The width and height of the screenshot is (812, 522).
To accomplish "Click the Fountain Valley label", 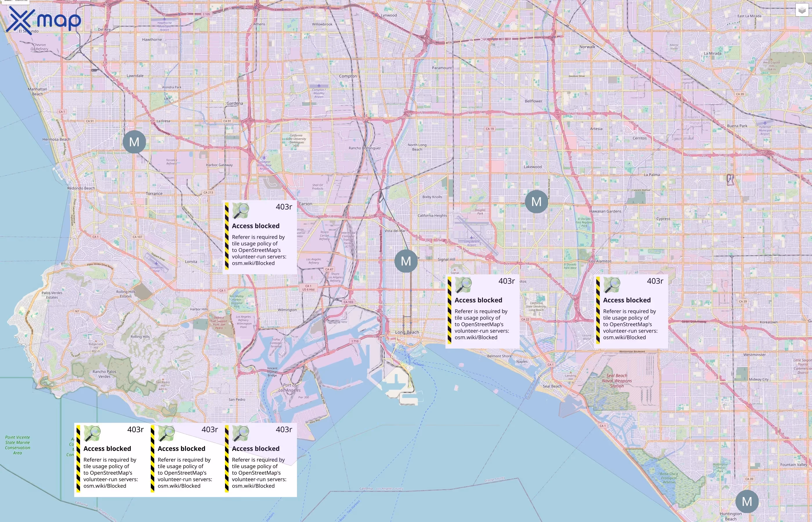I will [793, 465].
